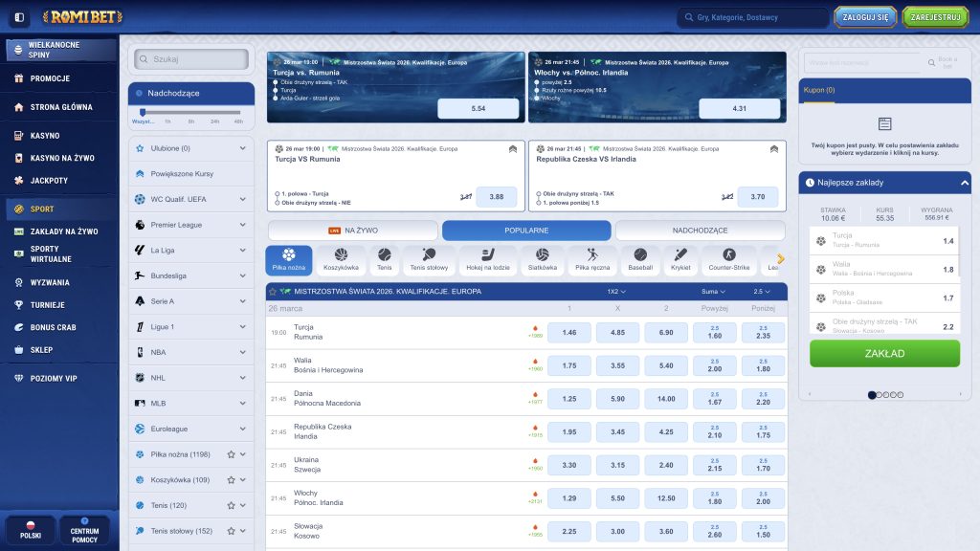Image resolution: width=980 pixels, height=551 pixels.
Task: Pick 5.54 odds on Turcja vs. Rumunia banner
Action: pyautogui.click(x=479, y=109)
